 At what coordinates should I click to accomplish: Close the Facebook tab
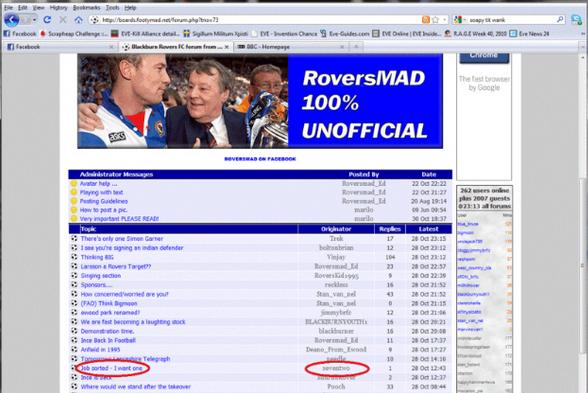111,47
